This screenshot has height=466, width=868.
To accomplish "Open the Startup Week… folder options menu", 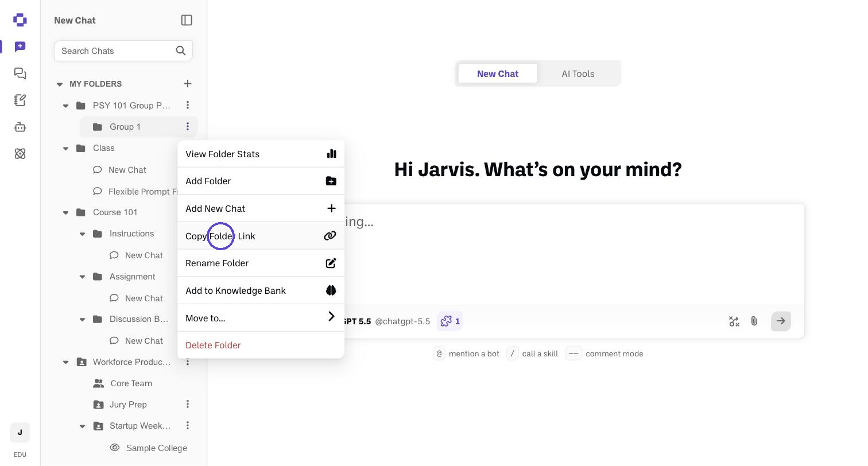I will tap(188, 426).
